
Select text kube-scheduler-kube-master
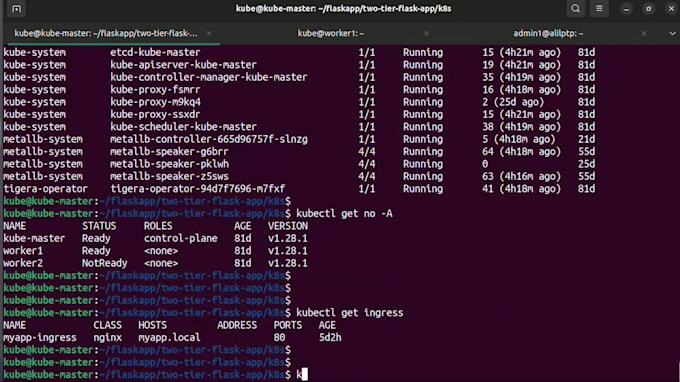183,127
